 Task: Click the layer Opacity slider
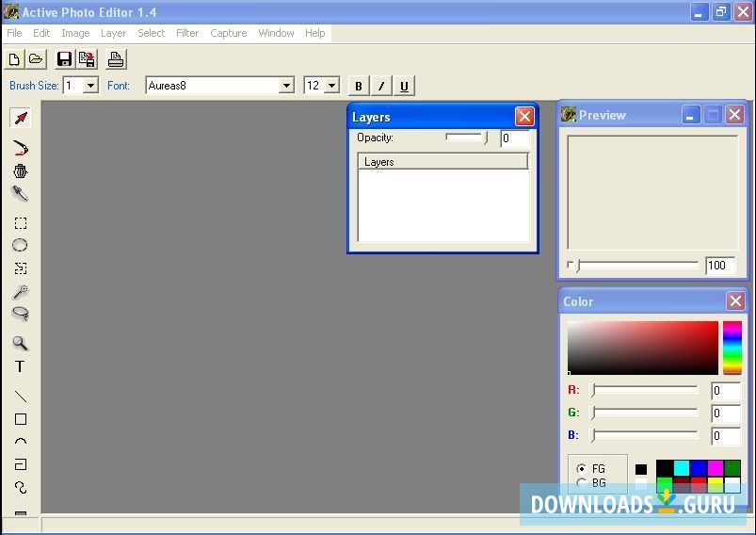click(x=466, y=138)
